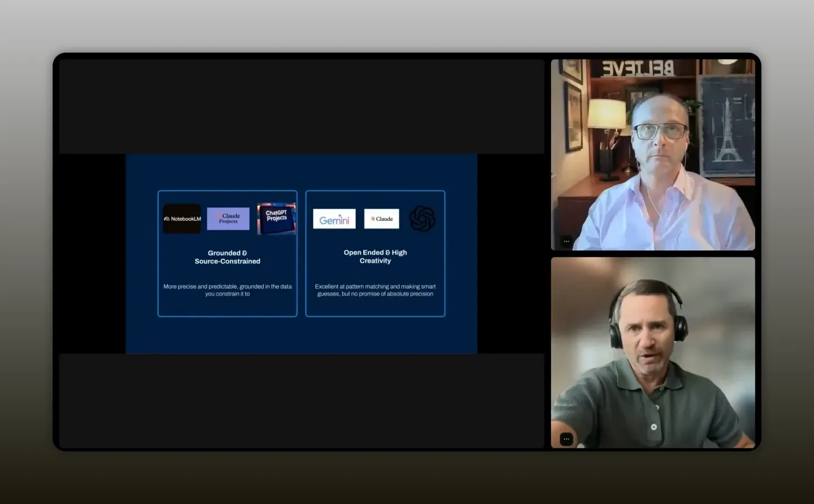The height and width of the screenshot is (504, 814).
Task: Click the button on the green polo shirt
Action: (653, 427)
